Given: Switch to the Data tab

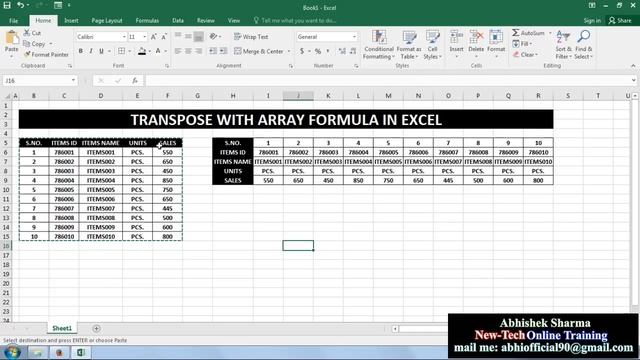Looking at the screenshot, I should tap(178, 20).
